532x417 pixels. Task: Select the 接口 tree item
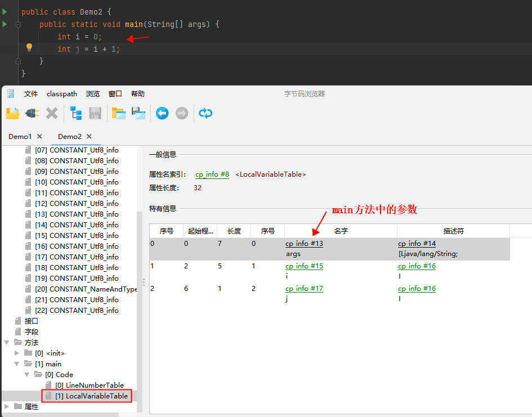pyautogui.click(x=31, y=321)
